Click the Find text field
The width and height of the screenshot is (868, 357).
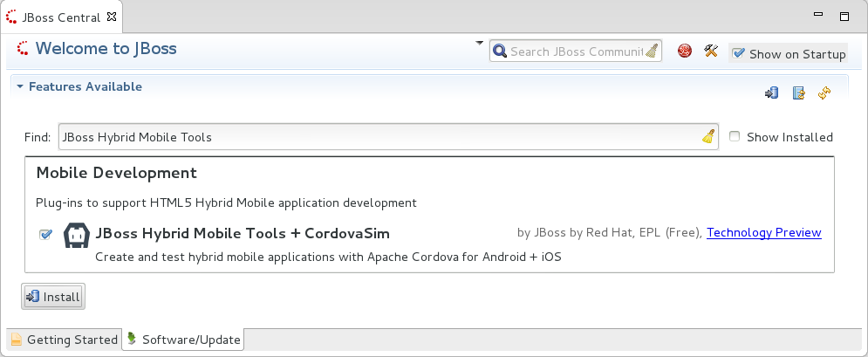point(388,137)
